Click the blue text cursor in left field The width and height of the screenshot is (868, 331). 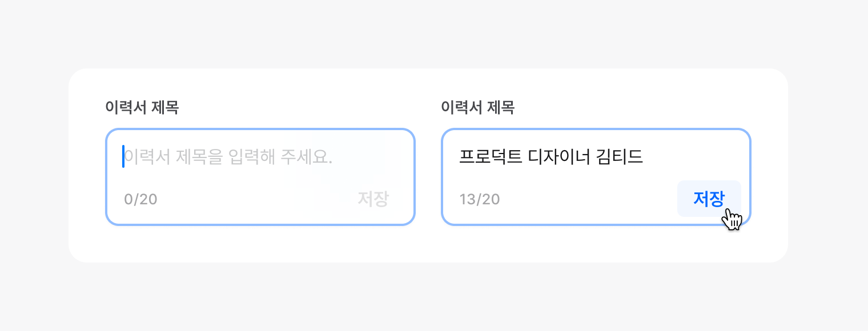[x=123, y=157]
